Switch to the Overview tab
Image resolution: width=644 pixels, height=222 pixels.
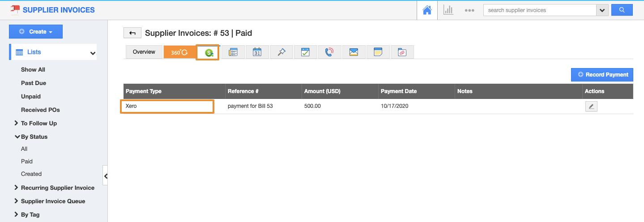point(144,52)
